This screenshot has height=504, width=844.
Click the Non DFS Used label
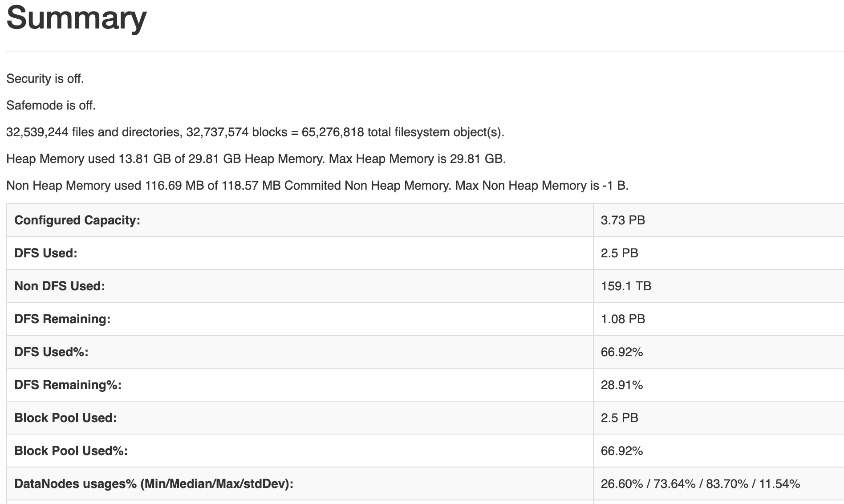(x=60, y=286)
